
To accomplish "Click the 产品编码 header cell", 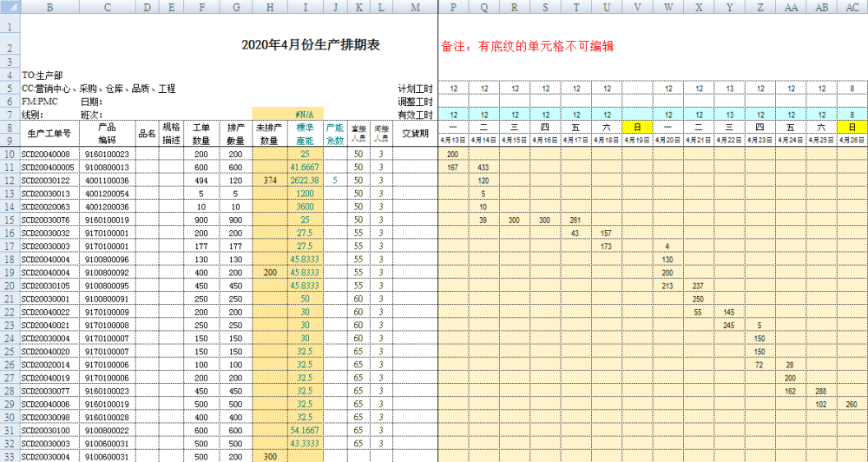I will tap(108, 134).
